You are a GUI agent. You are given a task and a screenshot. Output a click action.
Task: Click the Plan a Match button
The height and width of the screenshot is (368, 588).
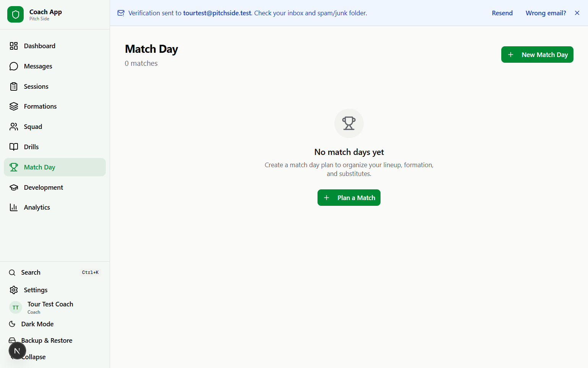pos(349,198)
